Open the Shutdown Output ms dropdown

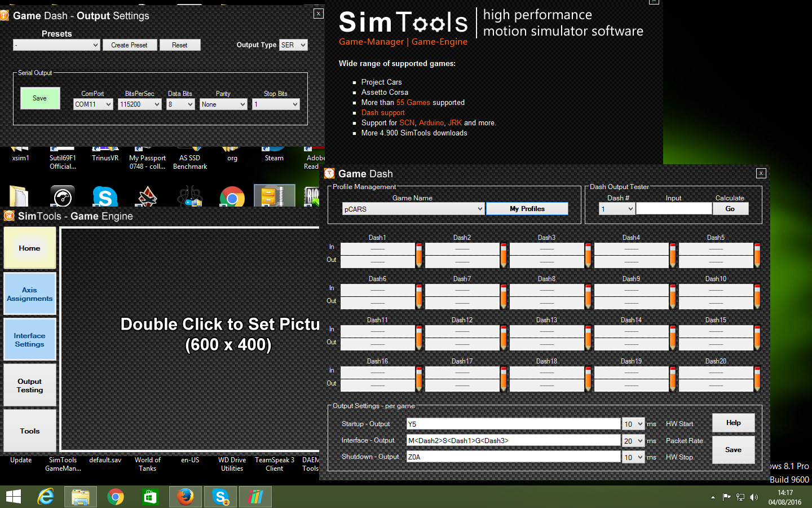click(633, 457)
